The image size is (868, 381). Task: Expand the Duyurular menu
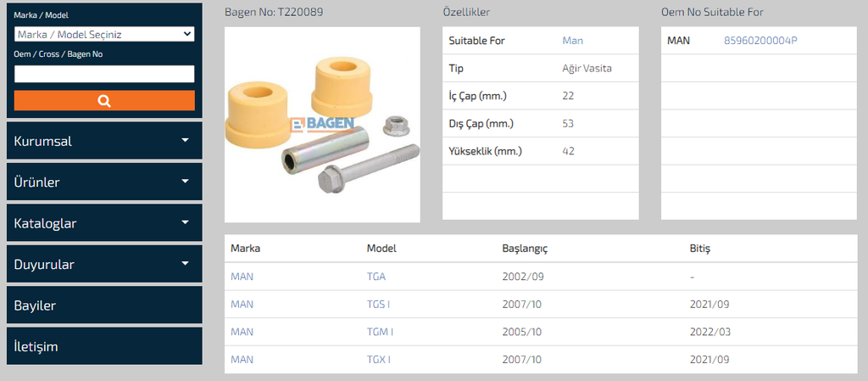tap(104, 264)
